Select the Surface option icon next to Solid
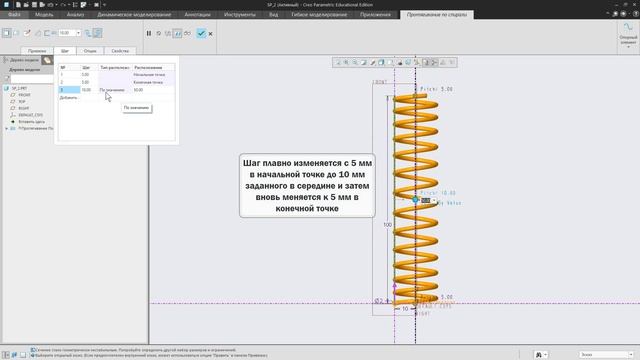This screenshot has width=640, height=360. click(x=17, y=33)
